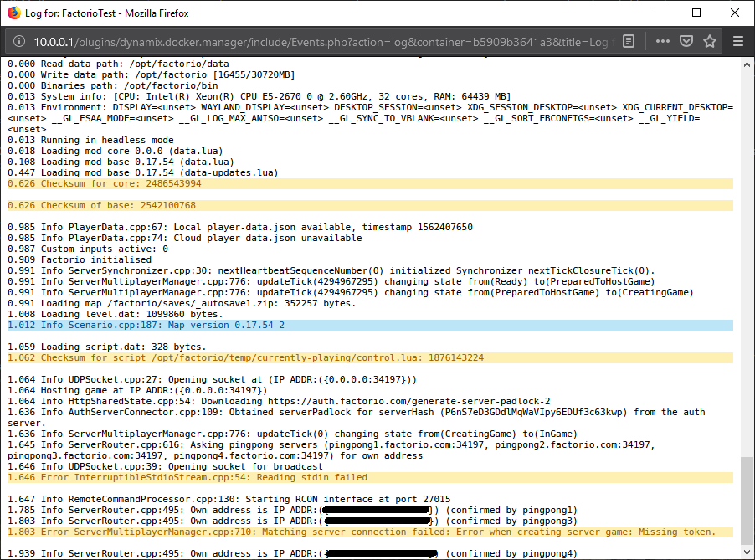The height and width of the screenshot is (560, 755).
Task: Click the Firefox logo in title bar
Action: click(14, 13)
